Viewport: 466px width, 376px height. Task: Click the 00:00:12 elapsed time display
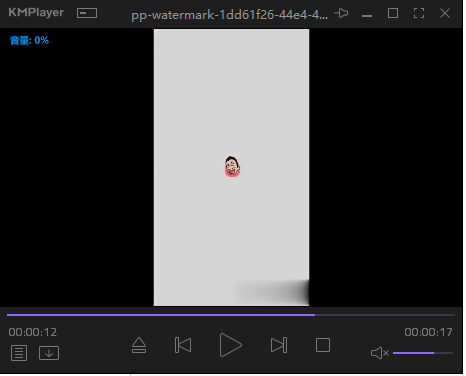tap(33, 332)
